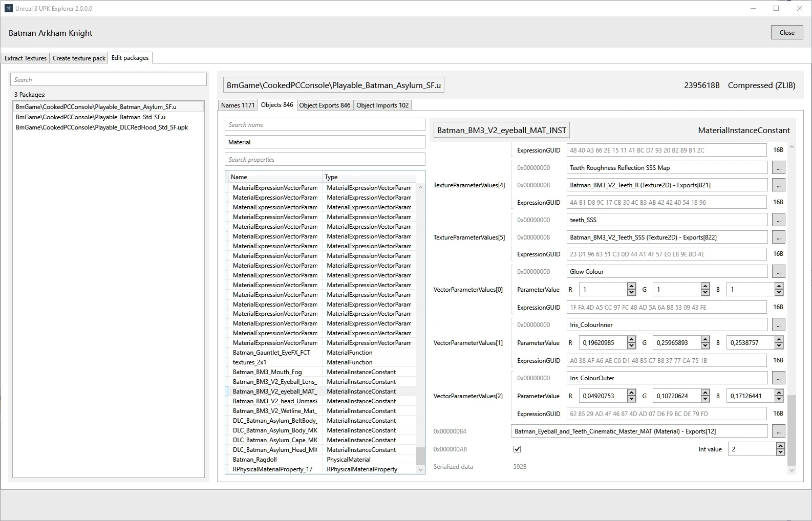Open ellipsis button for Iris_ColourInner name

coord(778,324)
